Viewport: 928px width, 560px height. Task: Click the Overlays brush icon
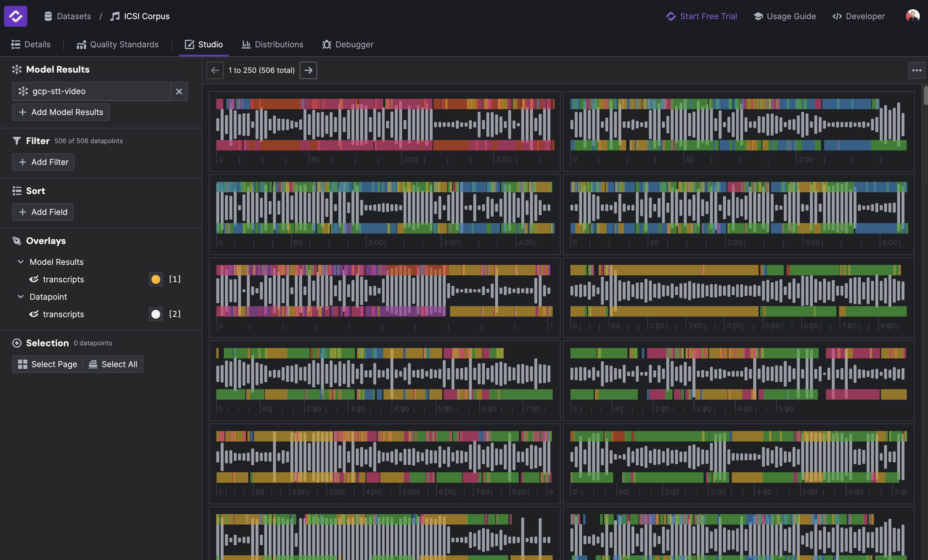(x=17, y=241)
